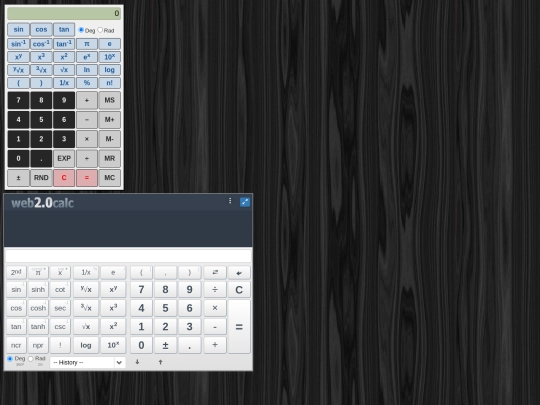Click the green display of the top calculator

[x=64, y=13]
